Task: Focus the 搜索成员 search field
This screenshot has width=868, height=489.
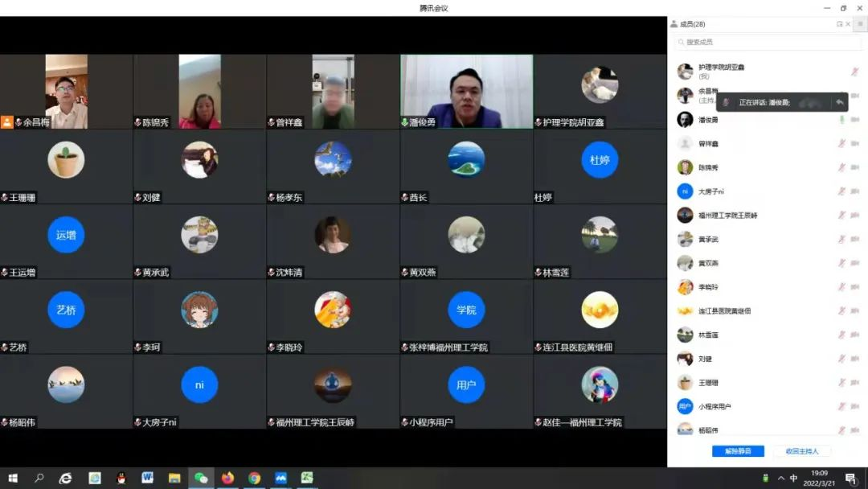Action: [767, 42]
